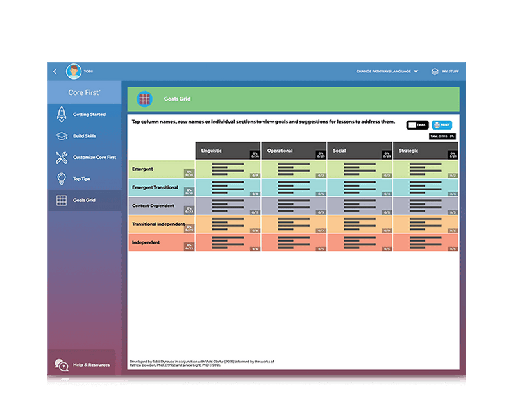
Task: Select the Emergent row name
Action: pos(162,169)
